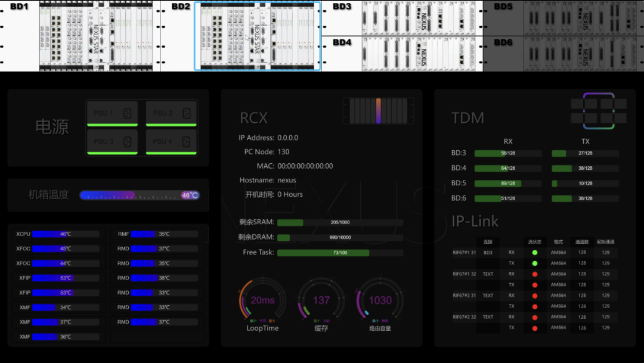Image resolution: width=644 pixels, height=363 pixels.
Task: Click the PSU 4 power module icon
Action: coord(171,141)
